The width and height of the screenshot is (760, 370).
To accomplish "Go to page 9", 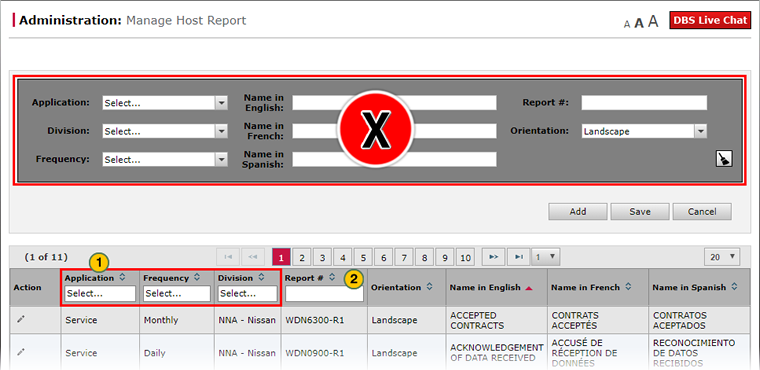I will 444,257.
